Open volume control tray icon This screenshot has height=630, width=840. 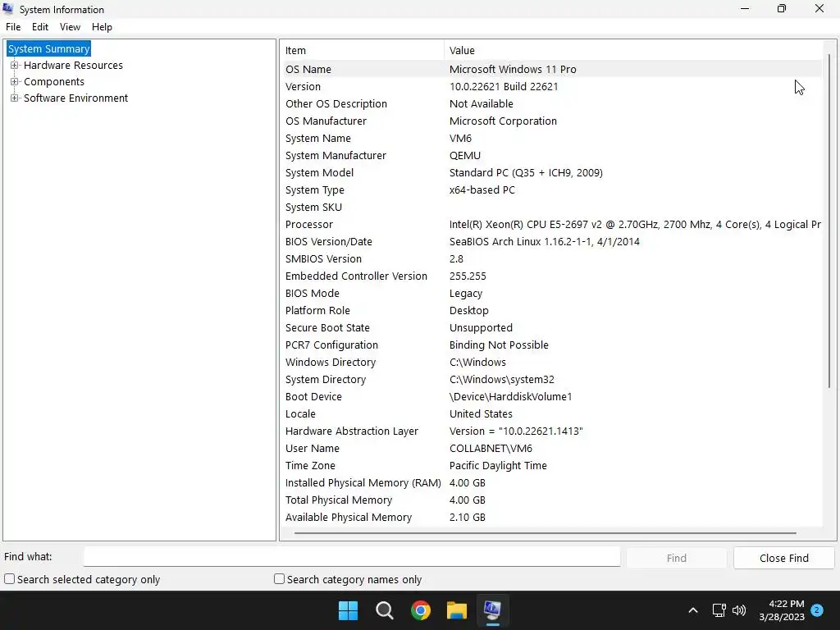[x=739, y=610]
